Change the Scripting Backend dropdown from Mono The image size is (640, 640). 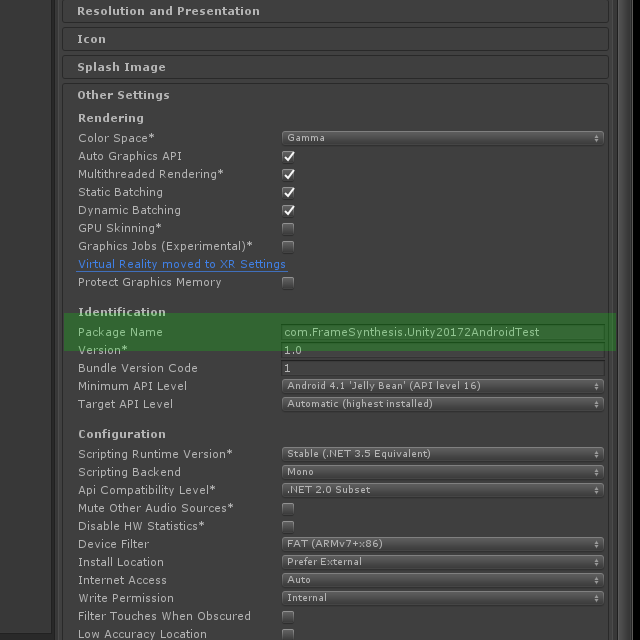(442, 472)
